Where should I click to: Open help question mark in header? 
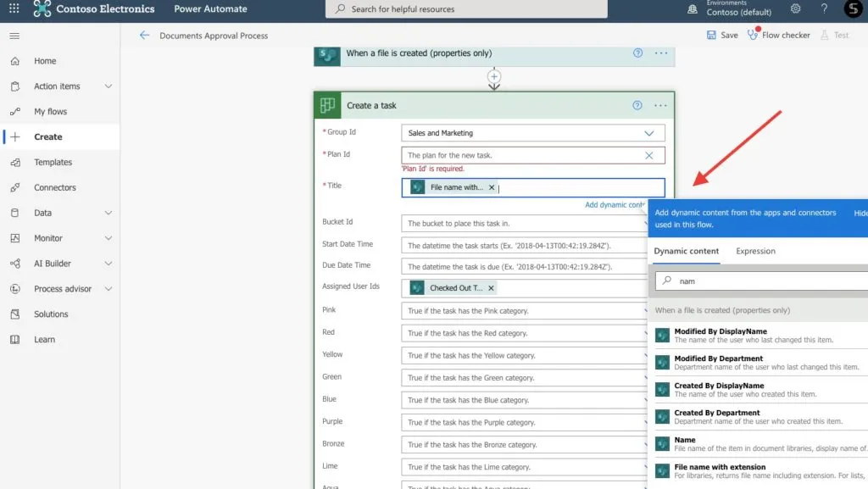(x=824, y=8)
